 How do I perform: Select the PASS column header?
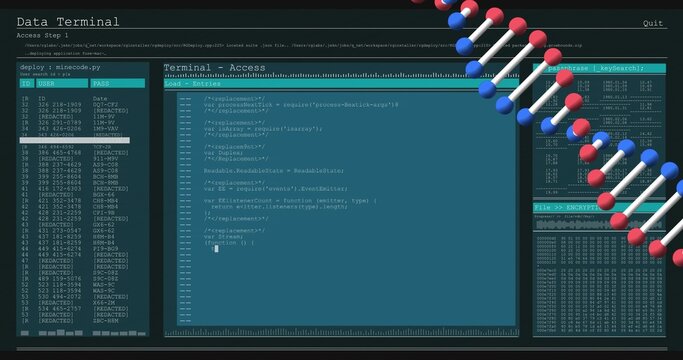point(118,84)
